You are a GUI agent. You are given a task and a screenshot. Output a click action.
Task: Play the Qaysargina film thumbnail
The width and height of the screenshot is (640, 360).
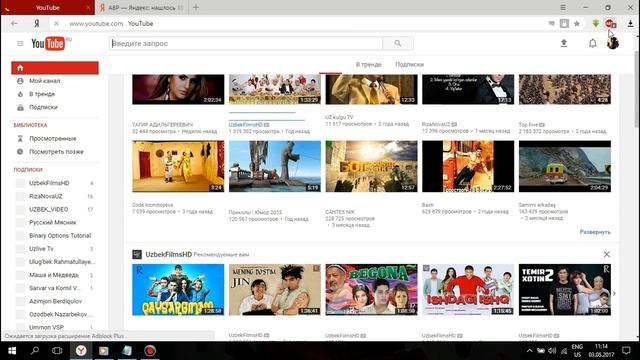pos(178,289)
